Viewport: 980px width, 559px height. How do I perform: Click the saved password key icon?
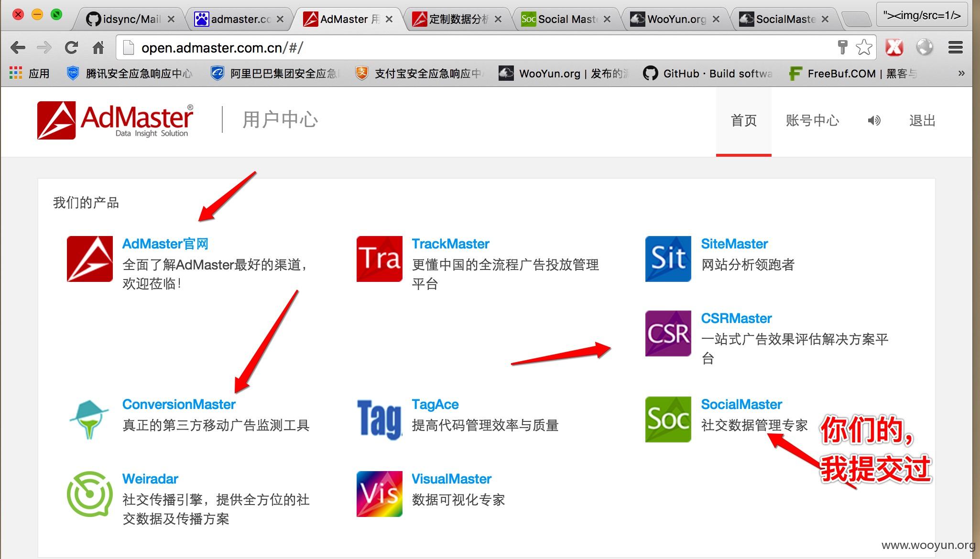pyautogui.click(x=842, y=47)
